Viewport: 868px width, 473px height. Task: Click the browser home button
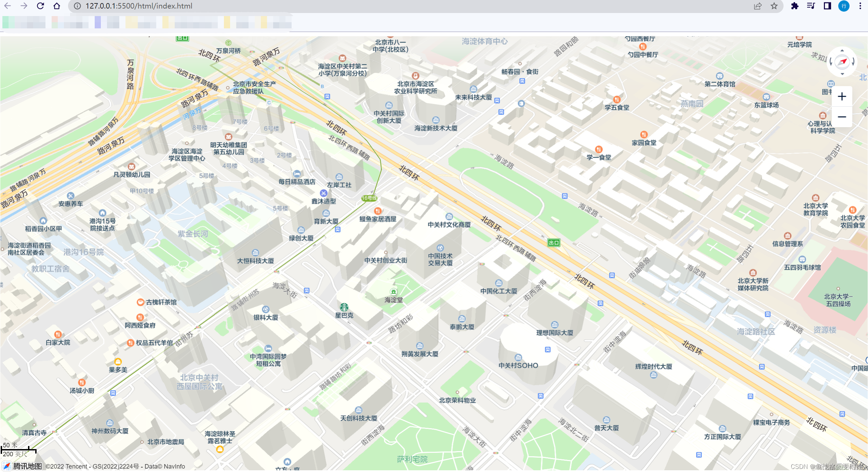click(x=57, y=6)
